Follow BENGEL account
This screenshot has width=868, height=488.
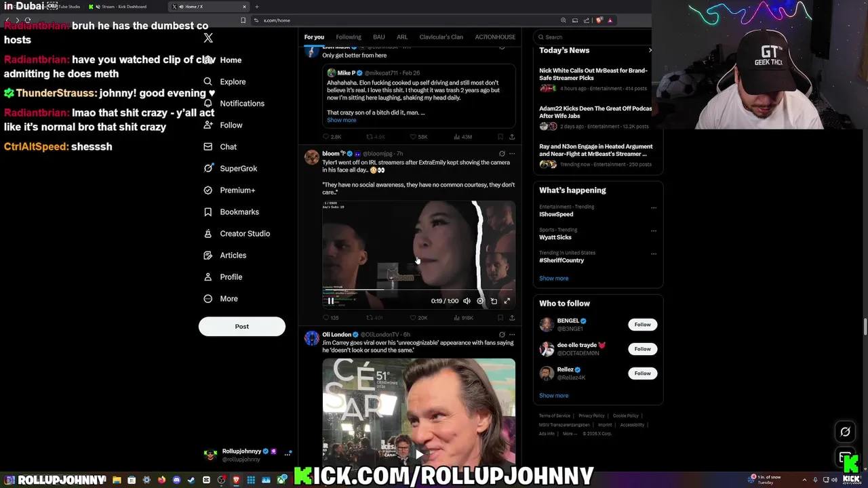pos(642,325)
